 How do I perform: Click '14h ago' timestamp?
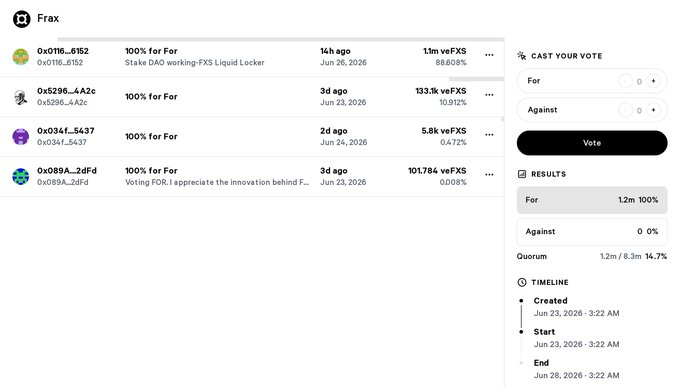[x=335, y=51]
